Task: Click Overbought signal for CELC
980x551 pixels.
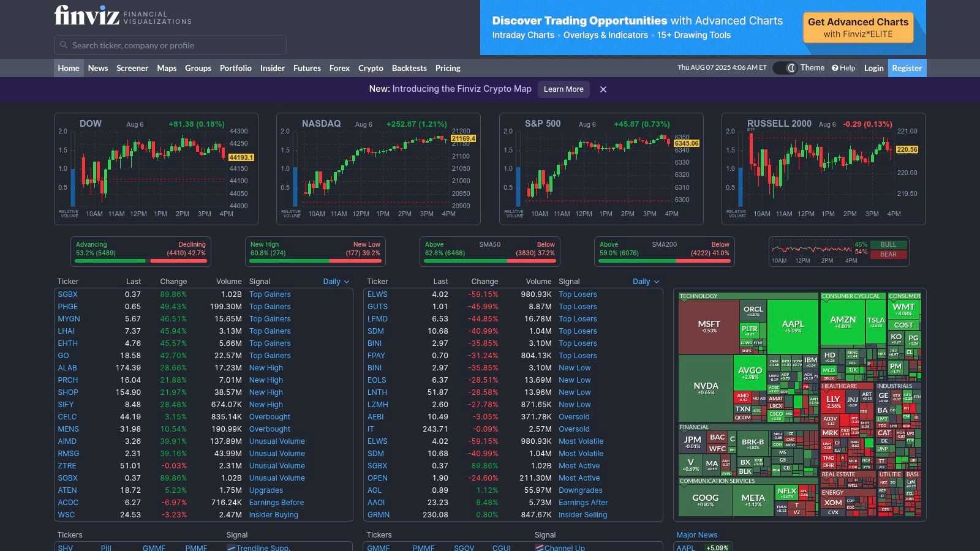Action: coord(270,417)
